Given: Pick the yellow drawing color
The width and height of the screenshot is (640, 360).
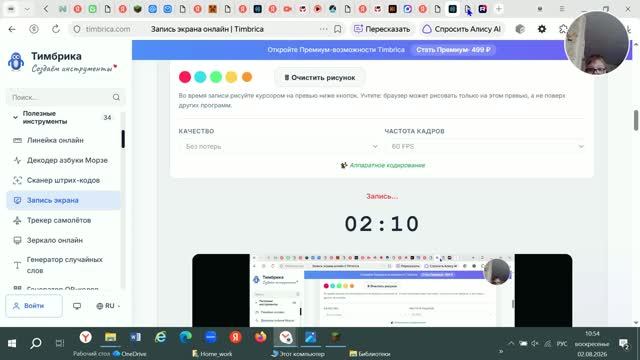Looking at the screenshot, I should tap(231, 77).
